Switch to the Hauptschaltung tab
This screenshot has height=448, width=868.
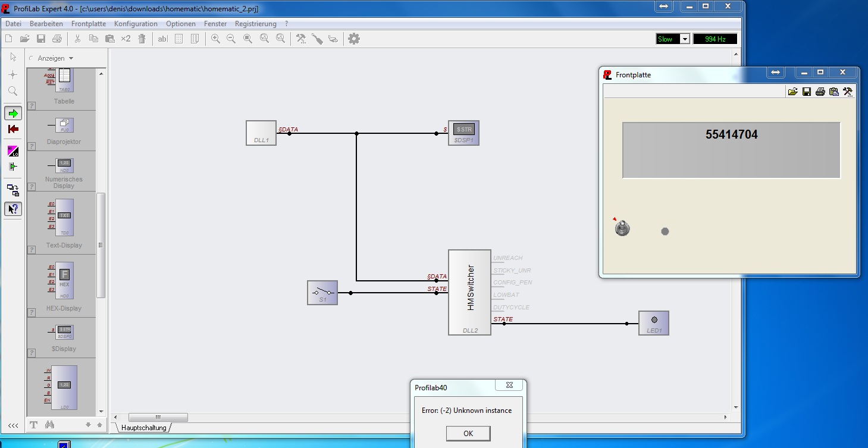point(143,428)
